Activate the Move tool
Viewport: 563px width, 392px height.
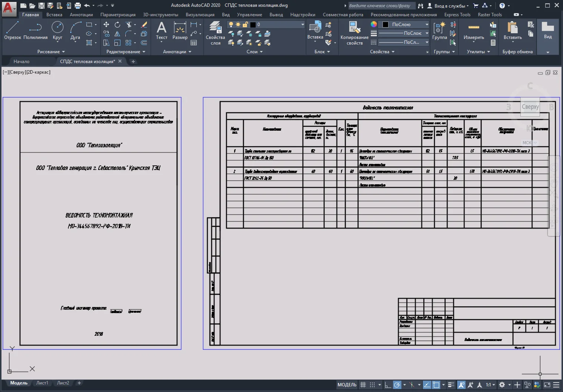tap(106, 25)
